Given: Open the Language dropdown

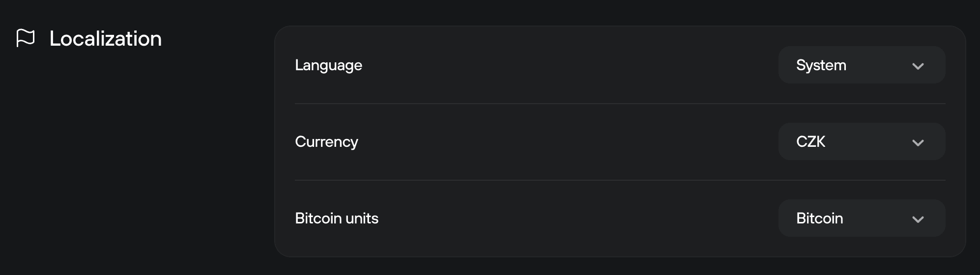Looking at the screenshot, I should 861,65.
